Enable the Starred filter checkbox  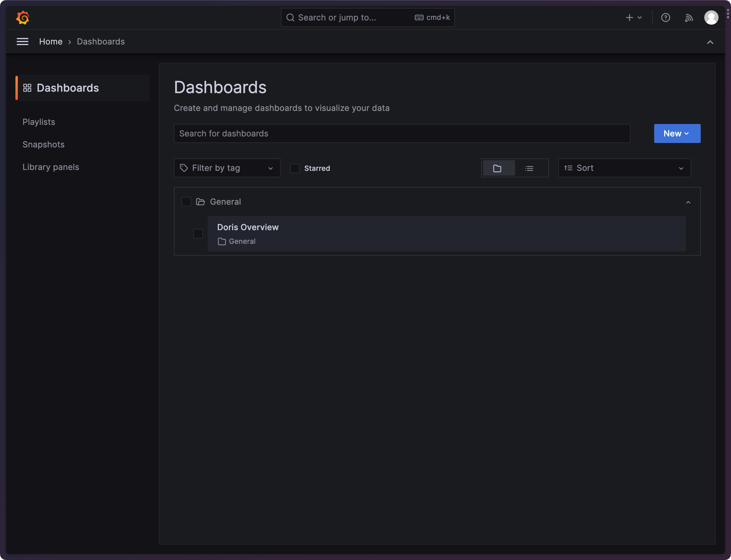(x=295, y=168)
